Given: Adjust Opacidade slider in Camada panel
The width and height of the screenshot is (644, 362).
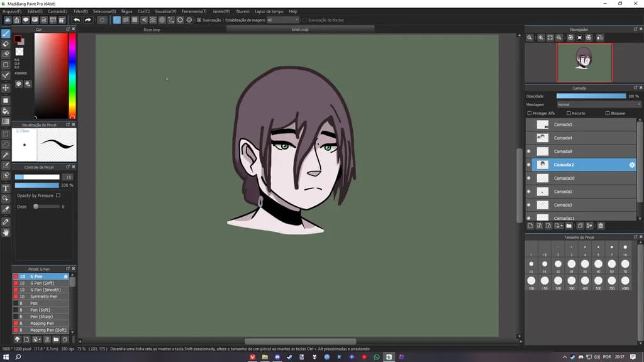Looking at the screenshot, I should pos(591,96).
